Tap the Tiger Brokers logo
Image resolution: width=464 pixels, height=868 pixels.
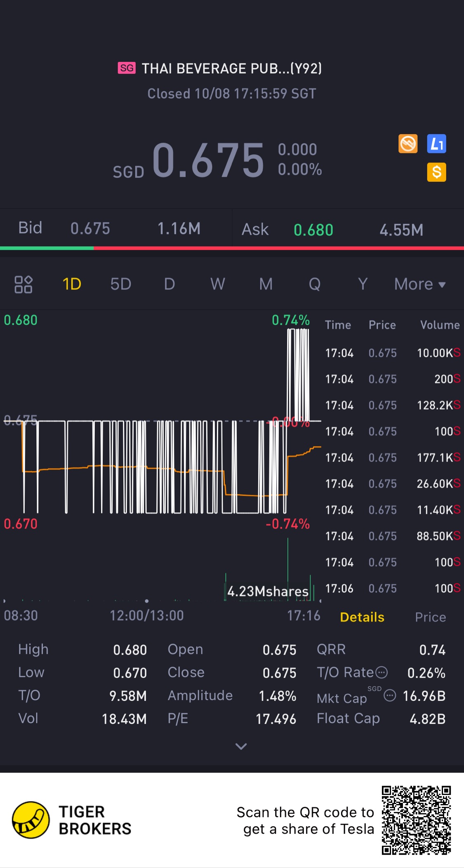click(72, 820)
